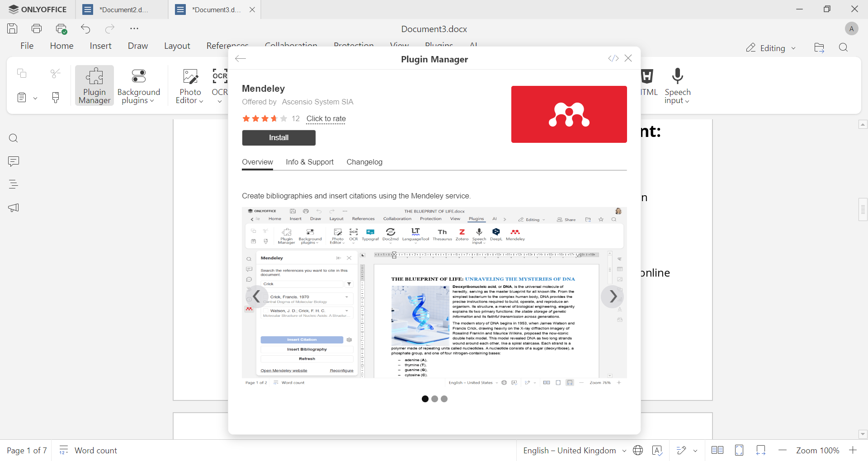Open developer mode code icon
868x461 pixels.
click(613, 58)
